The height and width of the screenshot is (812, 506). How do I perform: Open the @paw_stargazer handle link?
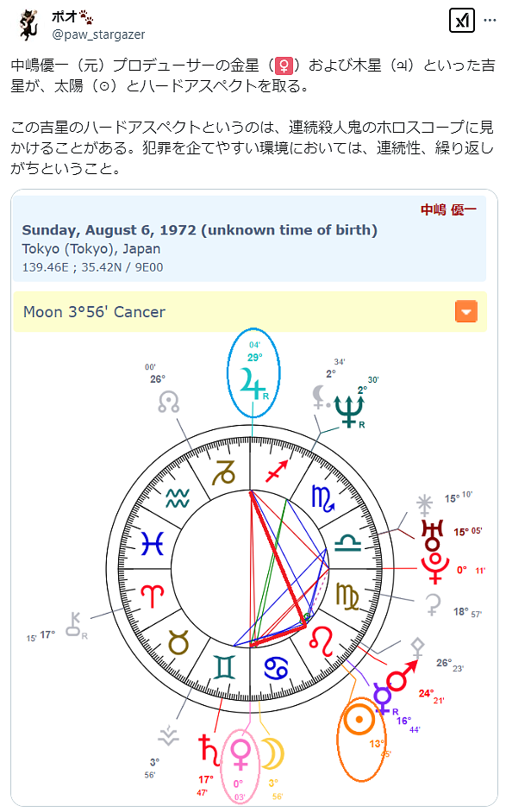[x=98, y=34]
